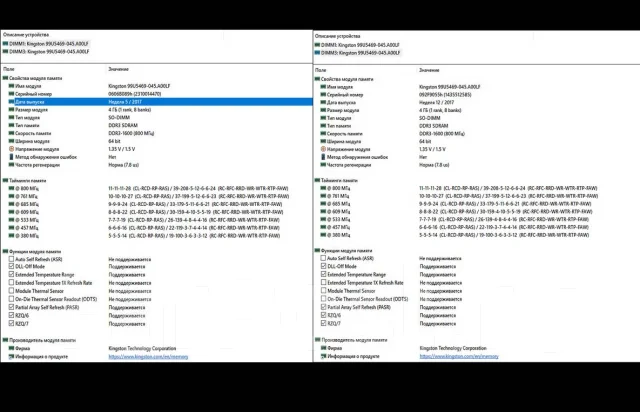Click 'Значение' column header in right panel
This screenshot has width=640, height=412.
pyautogui.click(x=429, y=70)
